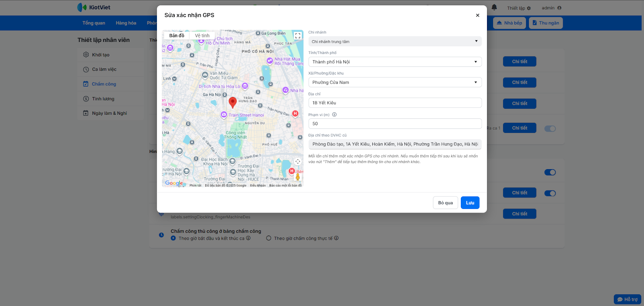
Task: Select radio Theo giờ bắt đầu và kết thúc ca
Action: pyautogui.click(x=173, y=238)
